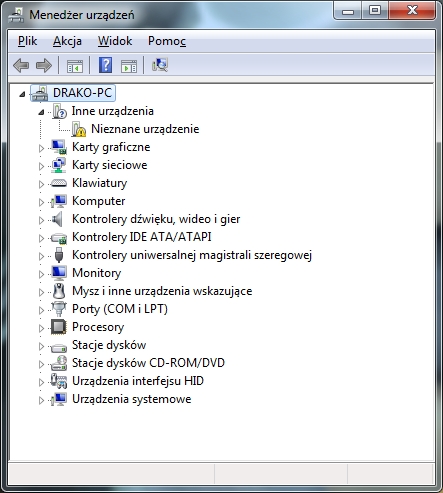Click the Scan for hardware changes icon
The height and width of the screenshot is (493, 443).
click(160, 65)
